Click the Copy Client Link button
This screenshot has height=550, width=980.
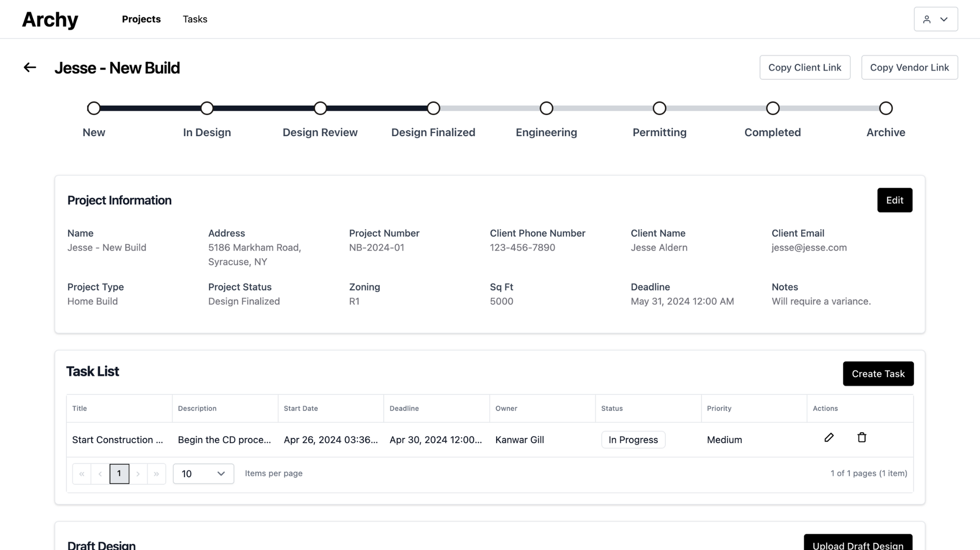point(805,67)
